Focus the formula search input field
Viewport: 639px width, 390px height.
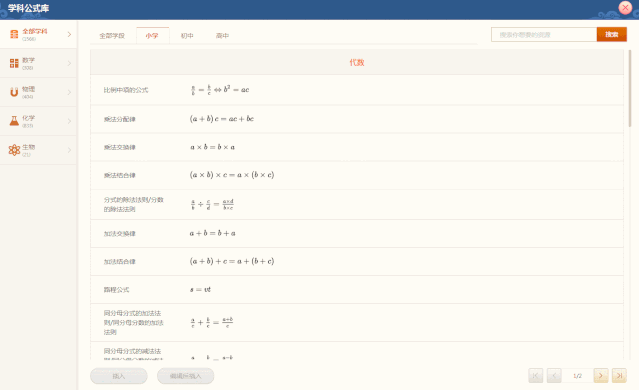pyautogui.click(x=544, y=35)
